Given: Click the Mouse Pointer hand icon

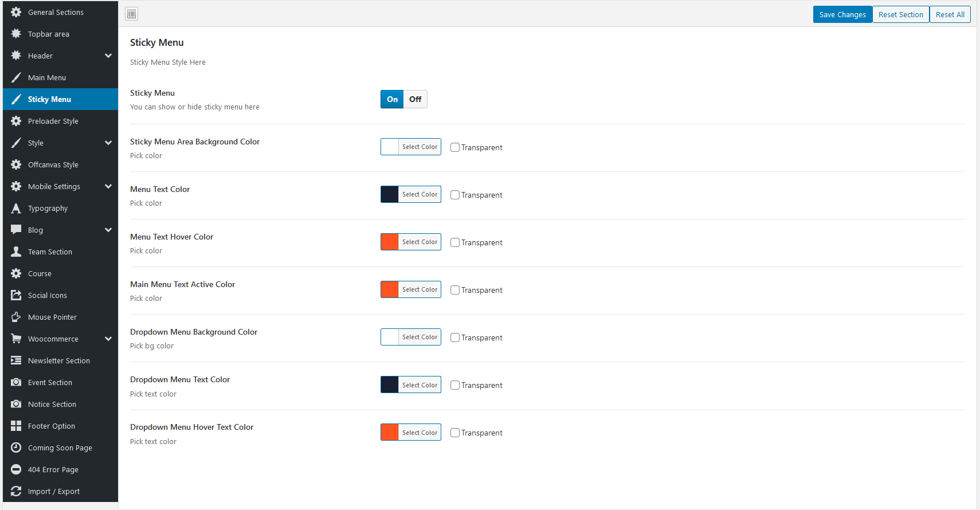Looking at the screenshot, I should tap(16, 317).
